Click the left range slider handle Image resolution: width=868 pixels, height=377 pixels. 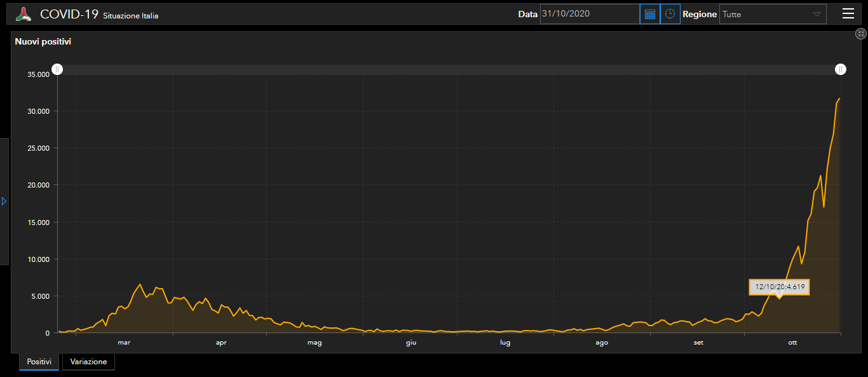pos(57,69)
